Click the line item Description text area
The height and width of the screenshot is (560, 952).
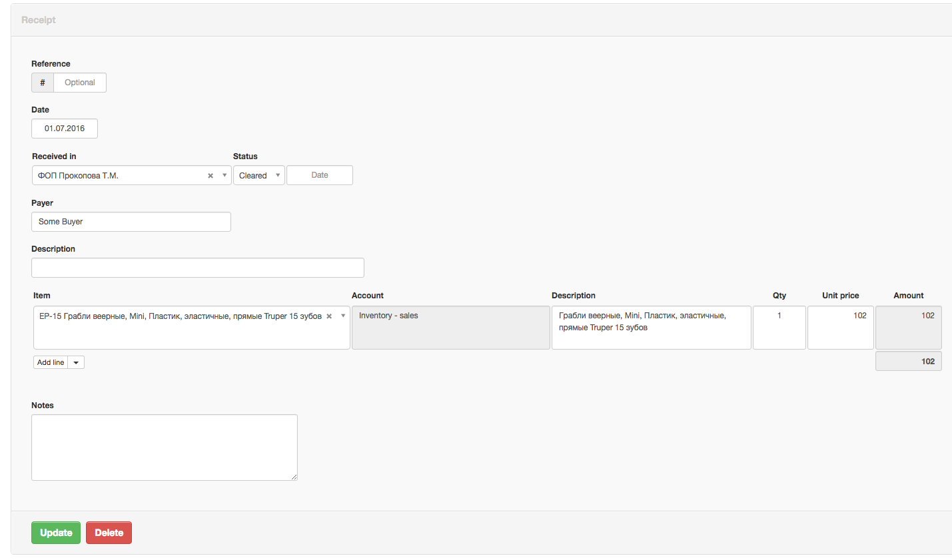coord(652,328)
